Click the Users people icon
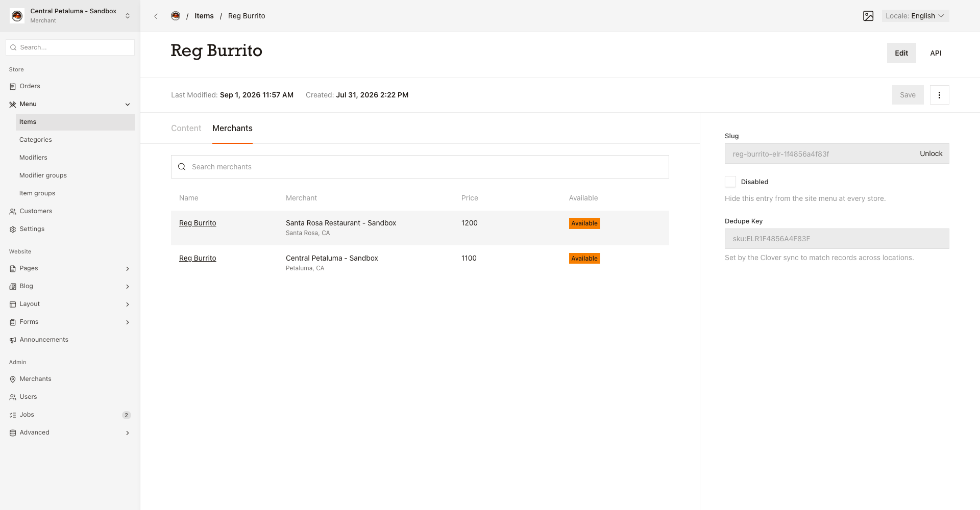 coord(13,397)
